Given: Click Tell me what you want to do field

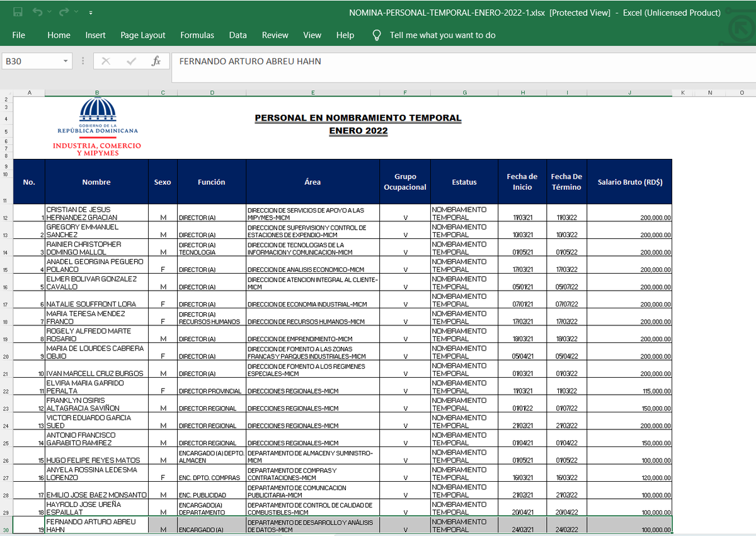Looking at the screenshot, I should tap(443, 35).
